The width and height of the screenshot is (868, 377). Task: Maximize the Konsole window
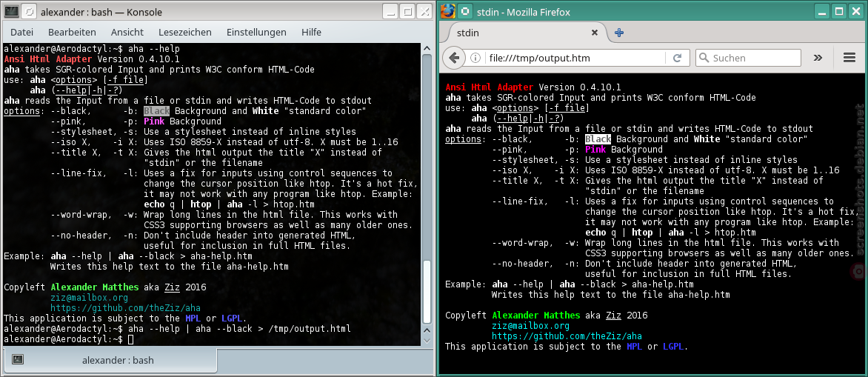(x=407, y=11)
